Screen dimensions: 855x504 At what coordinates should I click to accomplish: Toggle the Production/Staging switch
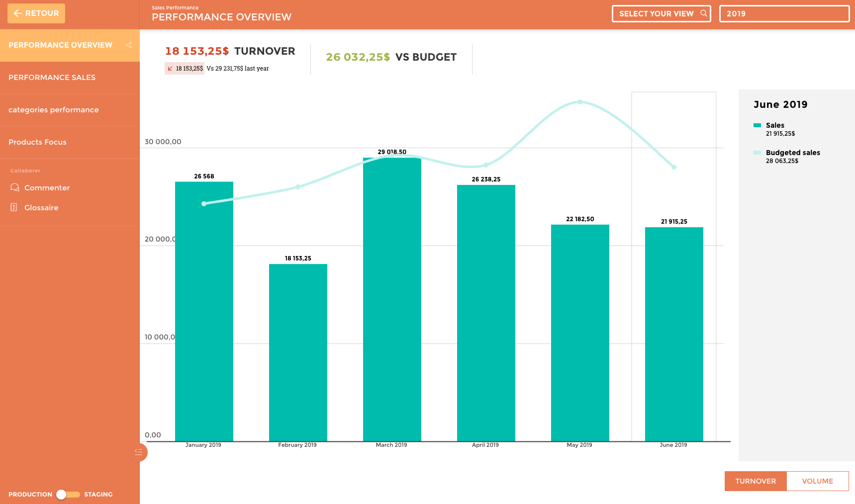(x=68, y=494)
